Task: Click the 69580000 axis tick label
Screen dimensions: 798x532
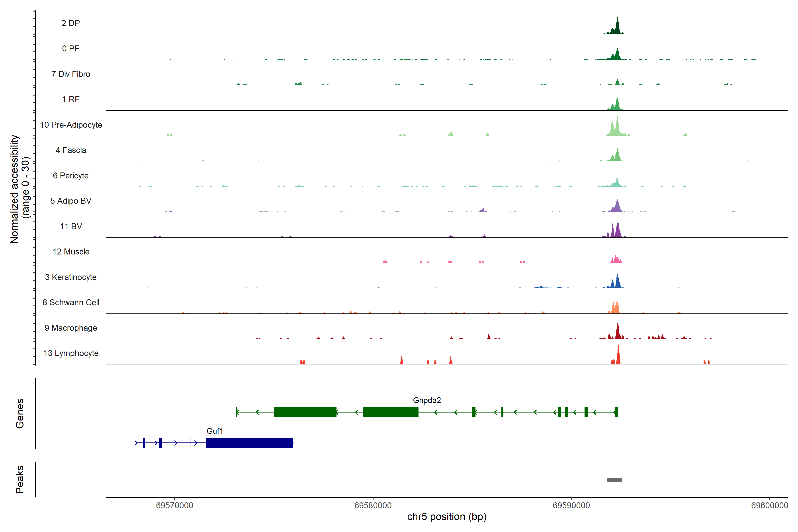Action: point(373,505)
